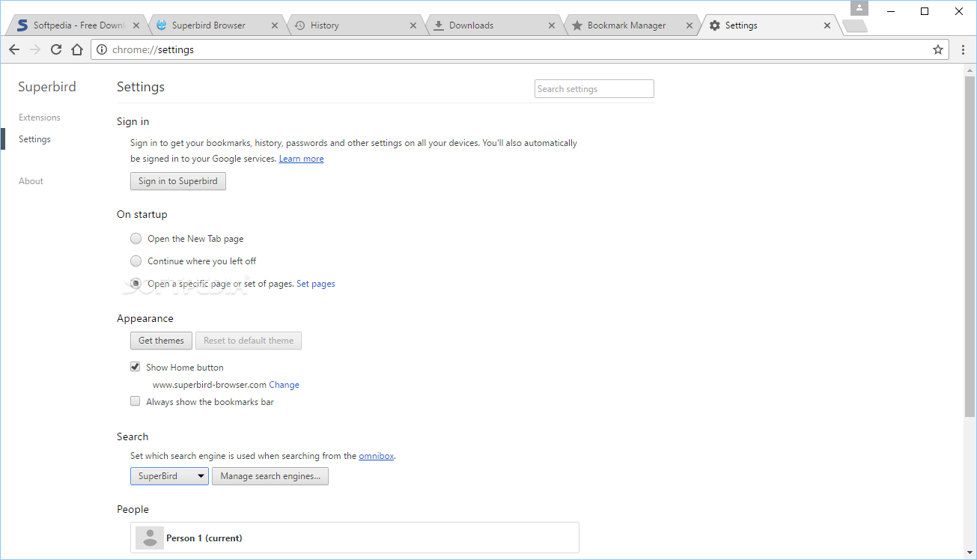Uncheck Show Home button
The height and width of the screenshot is (560, 977).
point(136,367)
